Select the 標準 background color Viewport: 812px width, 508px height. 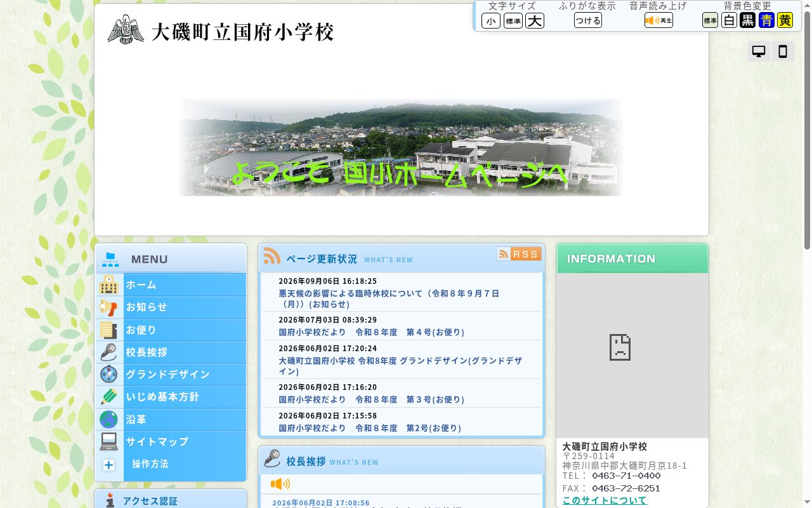(x=710, y=20)
